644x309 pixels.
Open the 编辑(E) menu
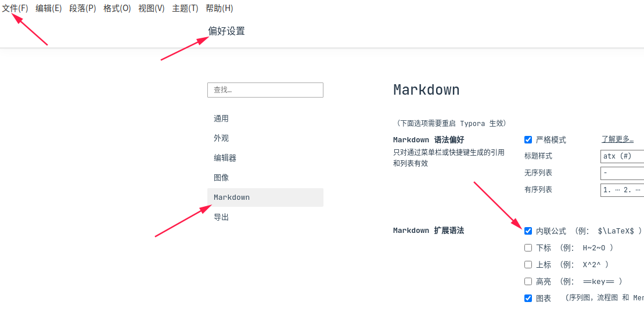click(x=48, y=8)
